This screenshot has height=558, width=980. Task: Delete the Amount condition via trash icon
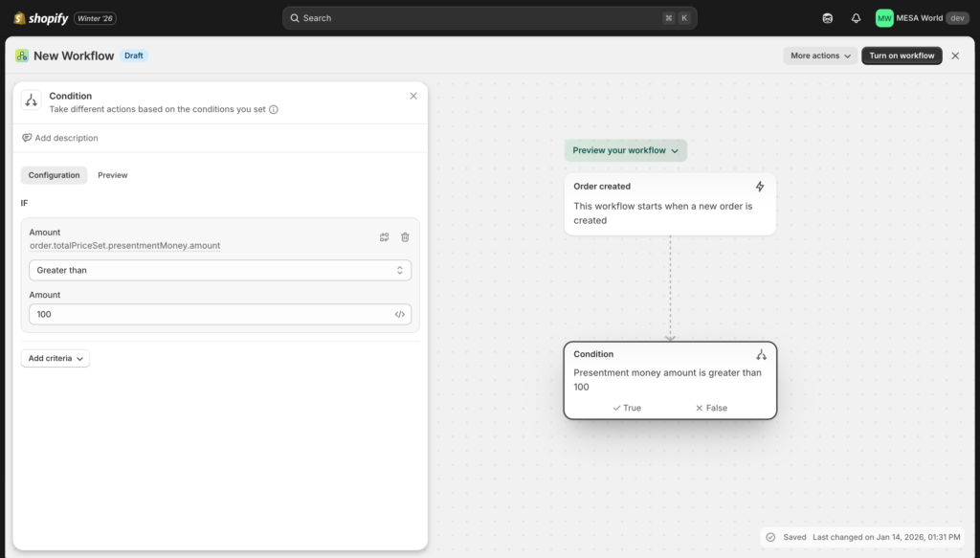(x=405, y=236)
